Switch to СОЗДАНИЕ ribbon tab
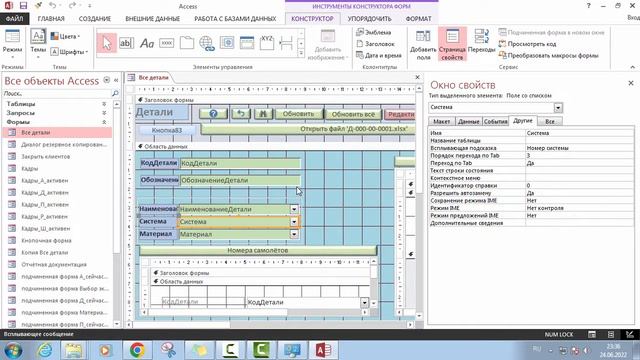 coord(95,19)
